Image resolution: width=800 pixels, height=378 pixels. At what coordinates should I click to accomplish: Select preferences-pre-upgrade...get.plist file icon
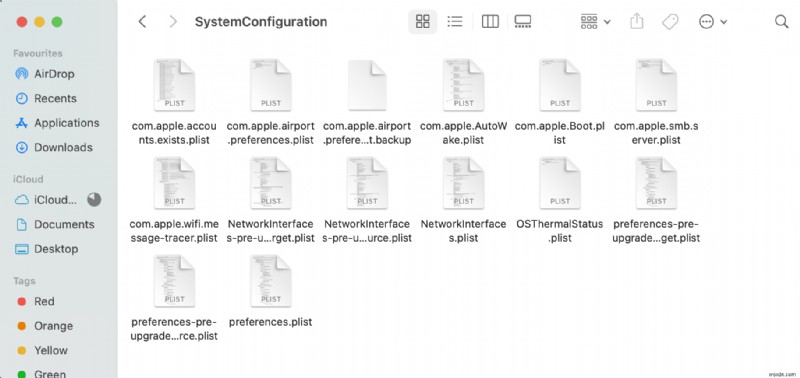(656, 183)
